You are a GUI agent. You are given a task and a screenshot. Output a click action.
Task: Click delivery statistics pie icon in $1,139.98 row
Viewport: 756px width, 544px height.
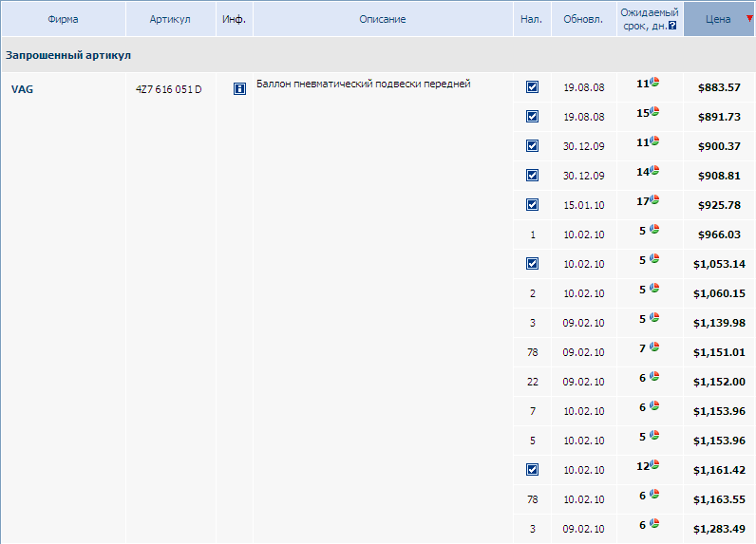[x=654, y=317]
